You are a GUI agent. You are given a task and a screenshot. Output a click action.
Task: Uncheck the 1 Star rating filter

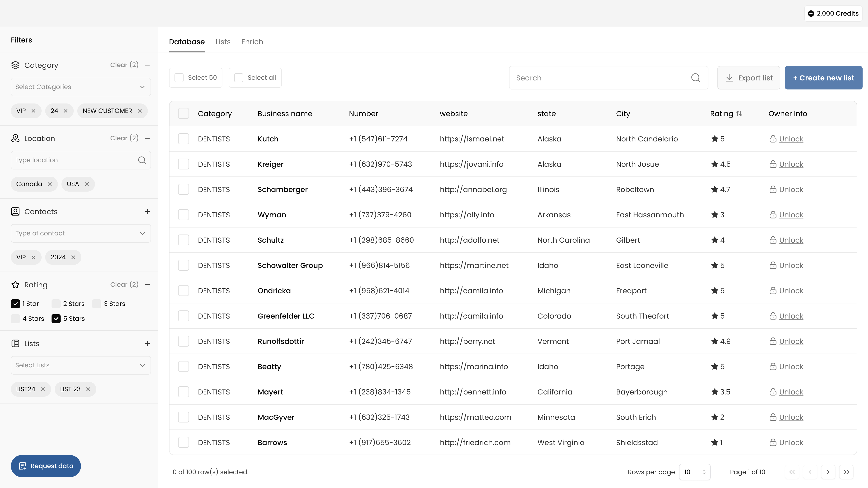[x=16, y=304]
